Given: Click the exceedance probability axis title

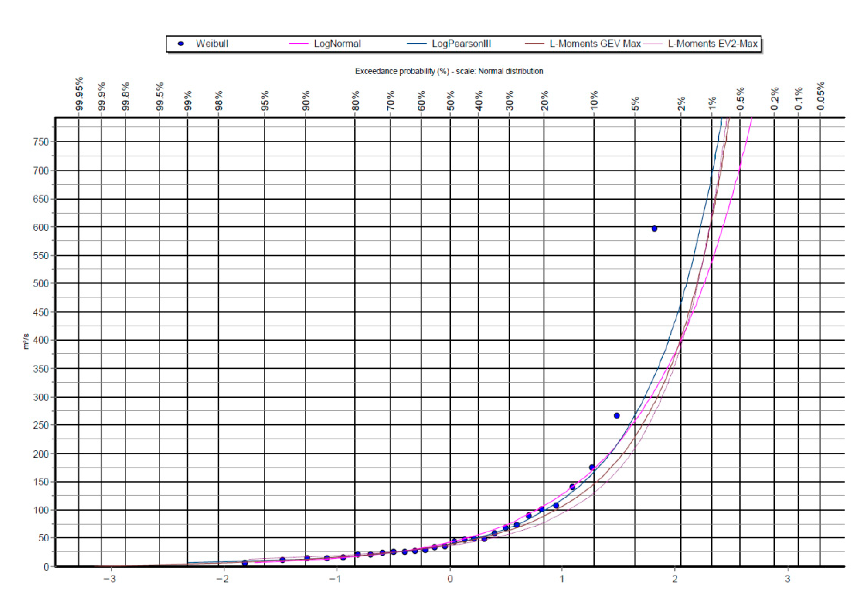Looking at the screenshot, I should click(x=449, y=72).
